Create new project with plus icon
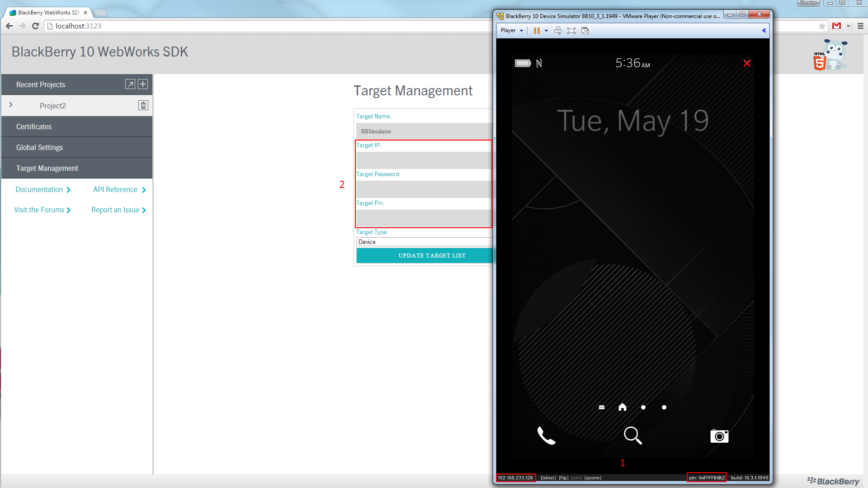 coord(143,84)
